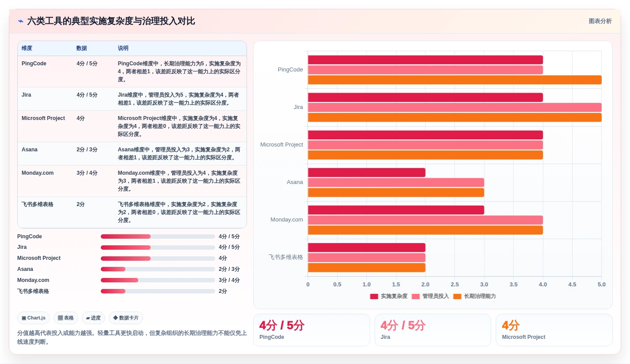Click Asana 实施复杂度 red bar in chart
Viewport: 630px width, 364px height.
(367, 173)
